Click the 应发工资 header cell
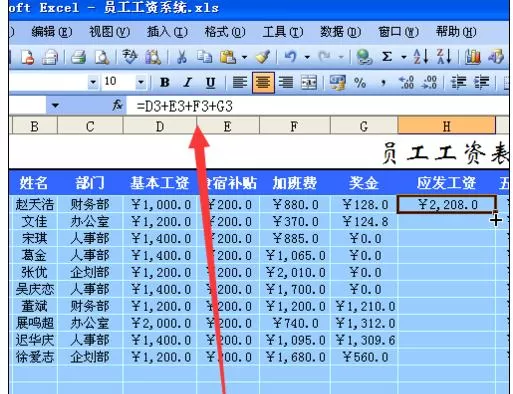 (447, 183)
